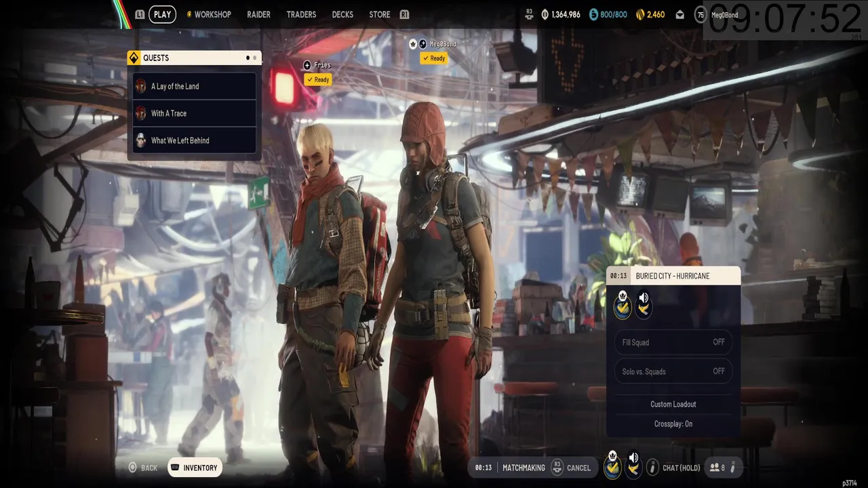The image size is (868, 488).
Task: Open the PLAY tab
Action: (x=162, y=14)
